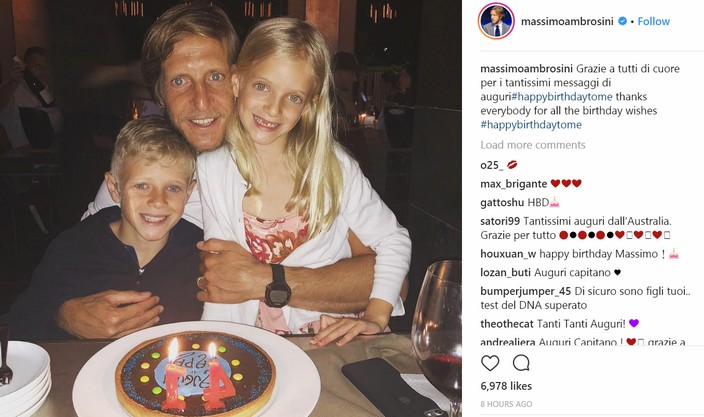The width and height of the screenshot is (704, 417).
Task: Follow the massimoambrosini account
Action: click(653, 21)
